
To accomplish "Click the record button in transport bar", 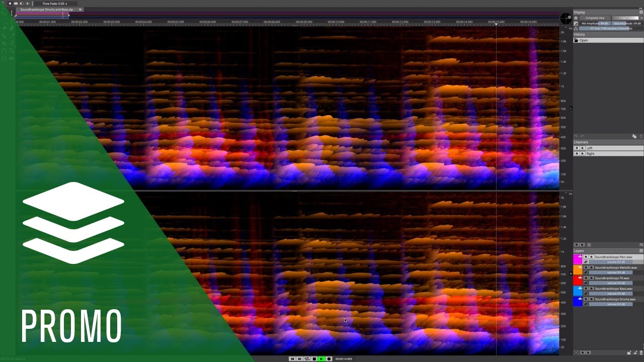I will (329, 358).
